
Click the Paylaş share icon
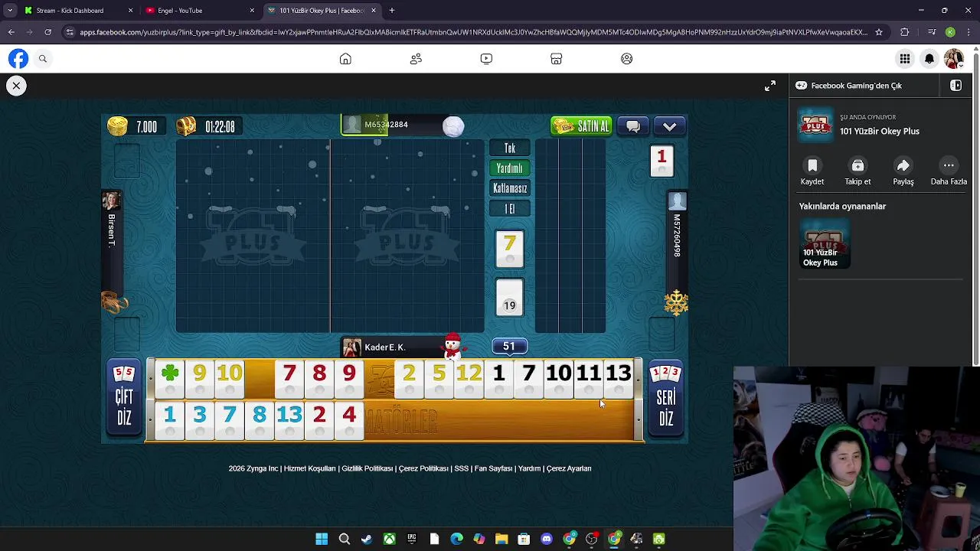point(903,166)
